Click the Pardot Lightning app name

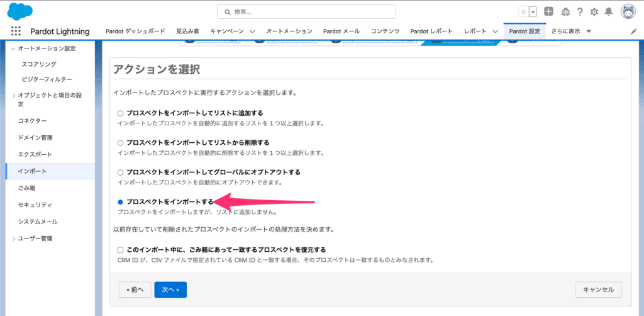pos(60,31)
